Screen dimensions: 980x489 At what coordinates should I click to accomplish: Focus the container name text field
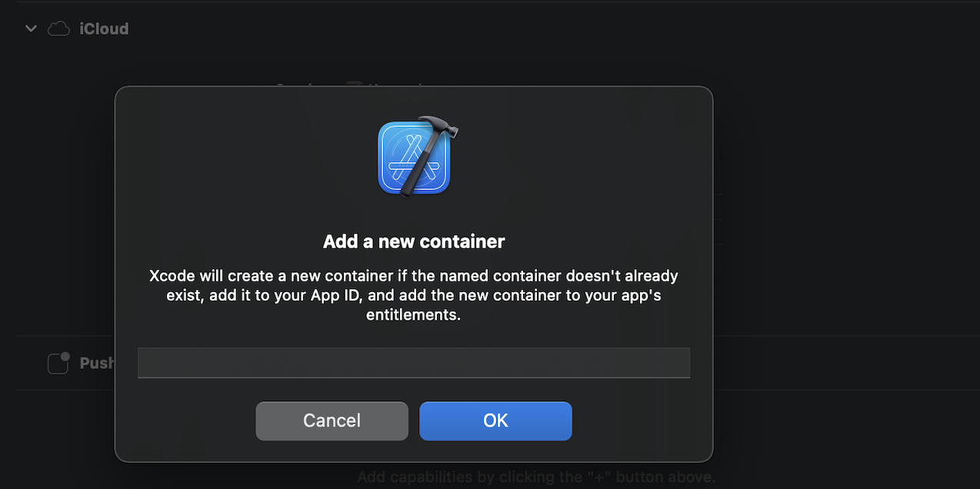413,363
